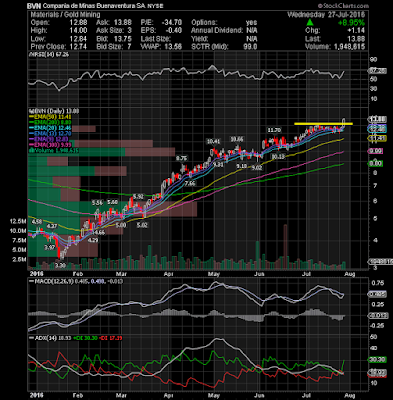Click Aug on the bottom ADX time axis

coord(349,396)
